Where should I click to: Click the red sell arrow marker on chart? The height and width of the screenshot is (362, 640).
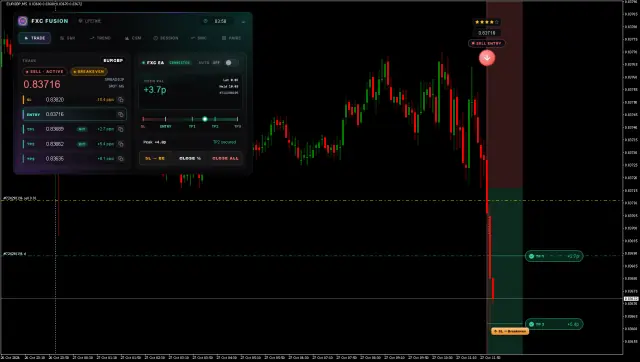487,58
